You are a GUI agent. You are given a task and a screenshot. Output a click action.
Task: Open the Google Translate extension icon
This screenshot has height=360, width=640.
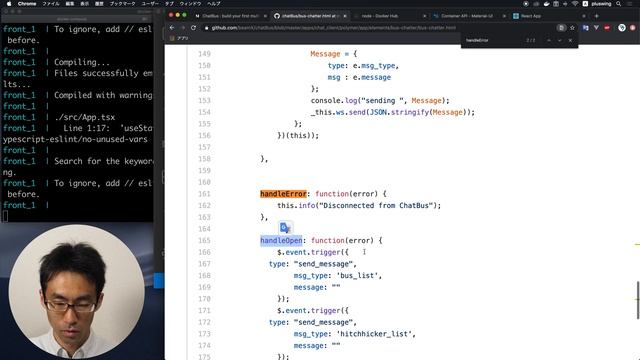[586, 28]
